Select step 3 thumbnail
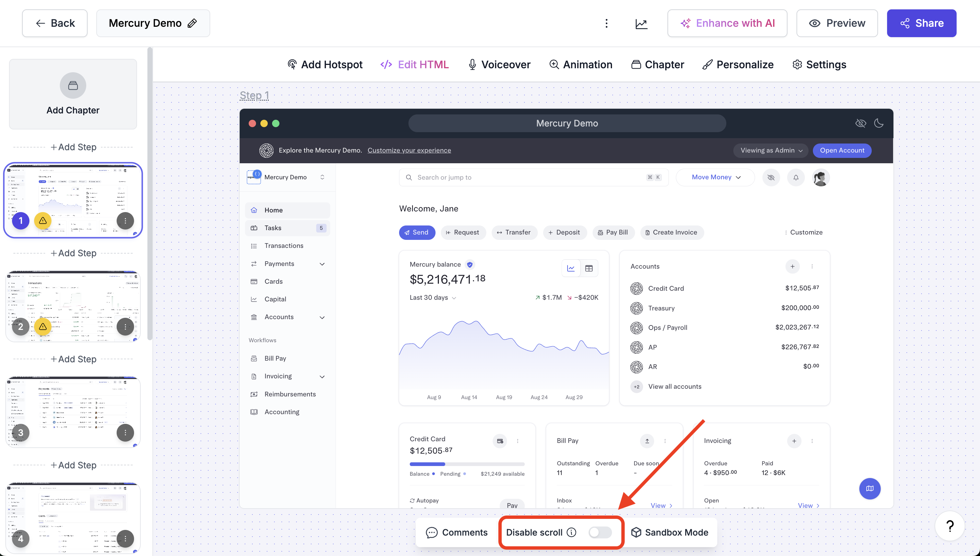Image resolution: width=980 pixels, height=556 pixels. [73, 412]
